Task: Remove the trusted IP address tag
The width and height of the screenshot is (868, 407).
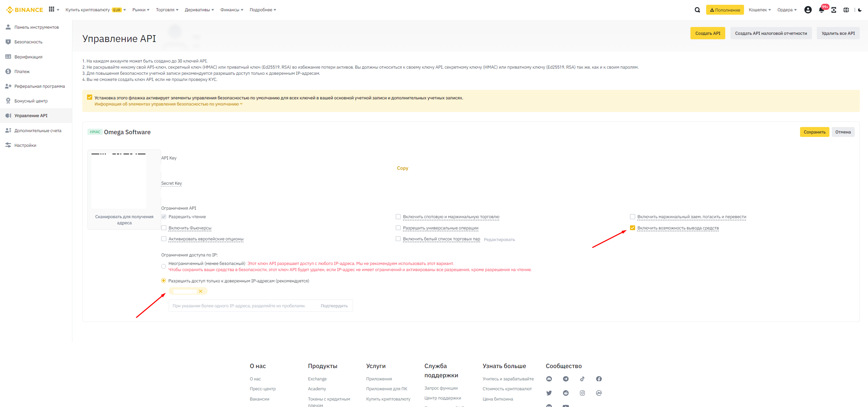Action: pyautogui.click(x=200, y=291)
